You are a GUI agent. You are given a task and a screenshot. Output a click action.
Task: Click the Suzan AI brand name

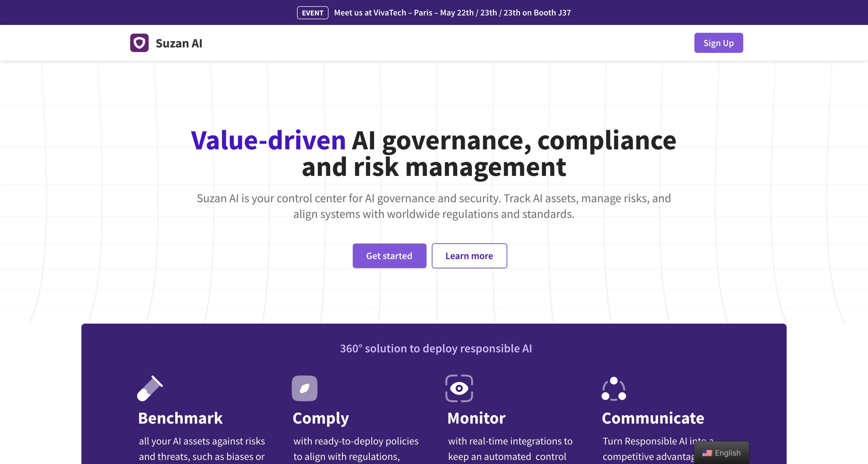[179, 43]
